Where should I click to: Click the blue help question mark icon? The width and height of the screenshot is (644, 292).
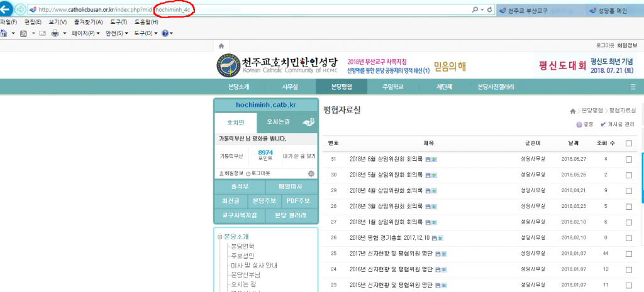[165, 33]
